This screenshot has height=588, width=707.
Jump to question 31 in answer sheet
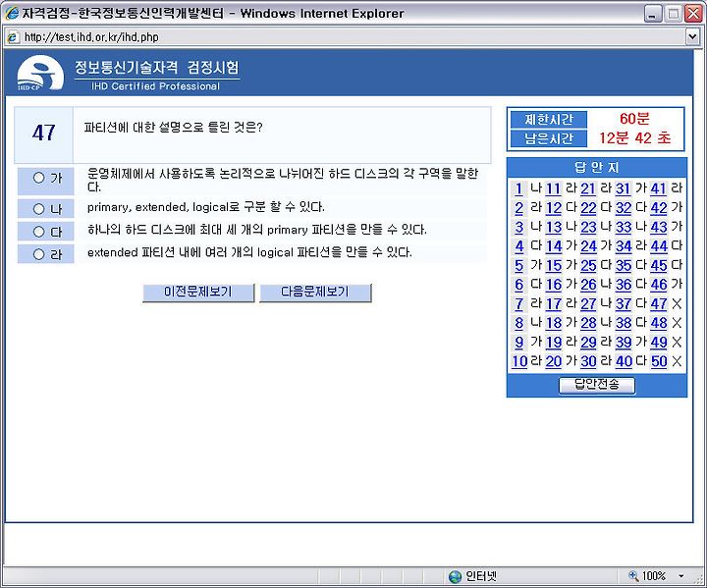click(624, 188)
